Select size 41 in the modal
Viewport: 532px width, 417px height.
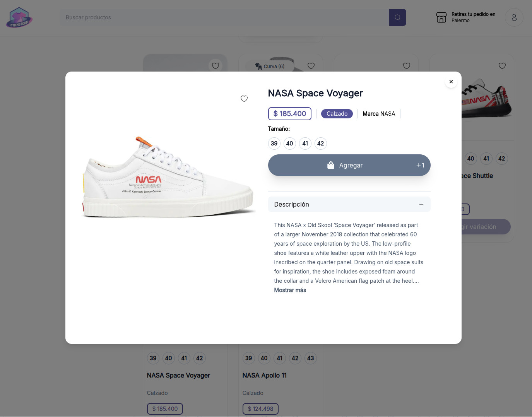click(305, 144)
